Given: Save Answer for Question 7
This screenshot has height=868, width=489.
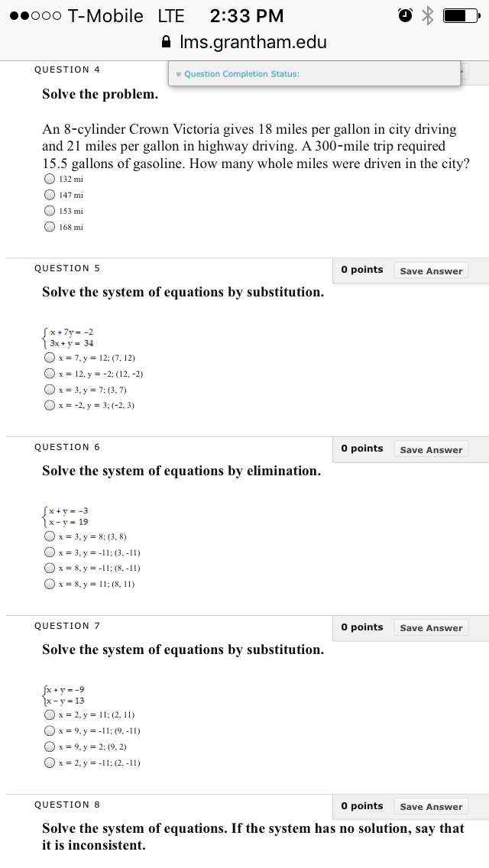Looking at the screenshot, I should (x=431, y=628).
